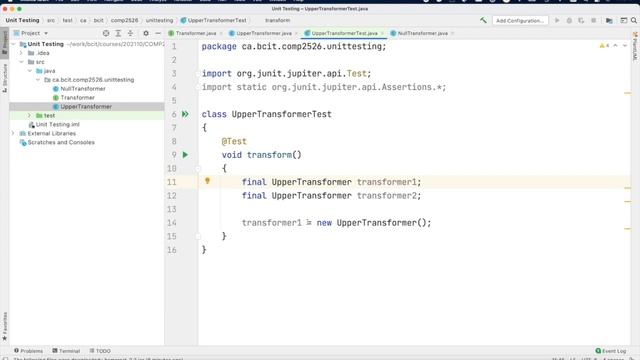The image size is (640, 360).
Task: Select Transformer in project tree
Action: 78,98
